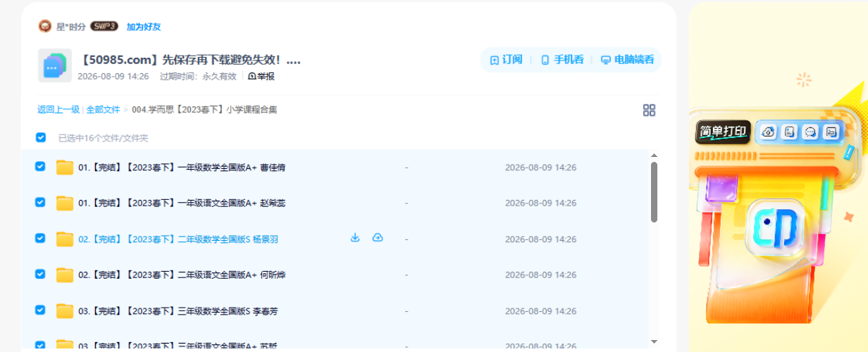Image resolution: width=868 pixels, height=352 pixels.
Task: Open the 简单打印 printing ad banner
Action: coord(778,176)
